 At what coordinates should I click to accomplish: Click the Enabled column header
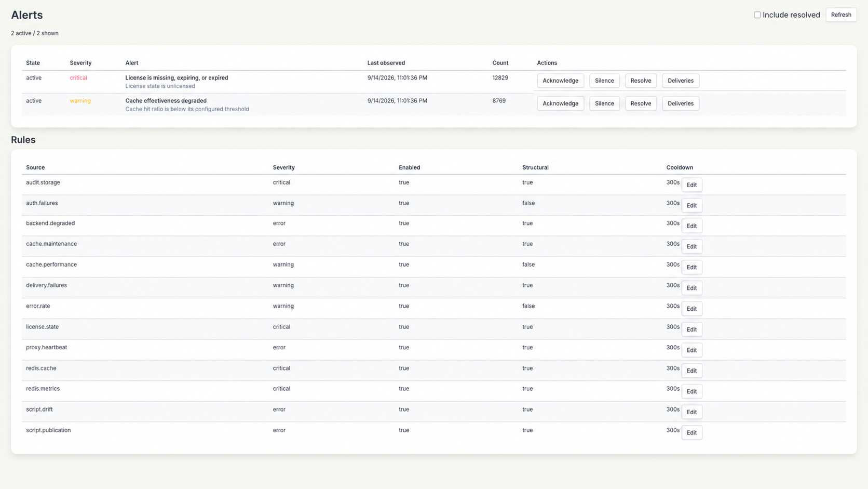click(x=409, y=167)
